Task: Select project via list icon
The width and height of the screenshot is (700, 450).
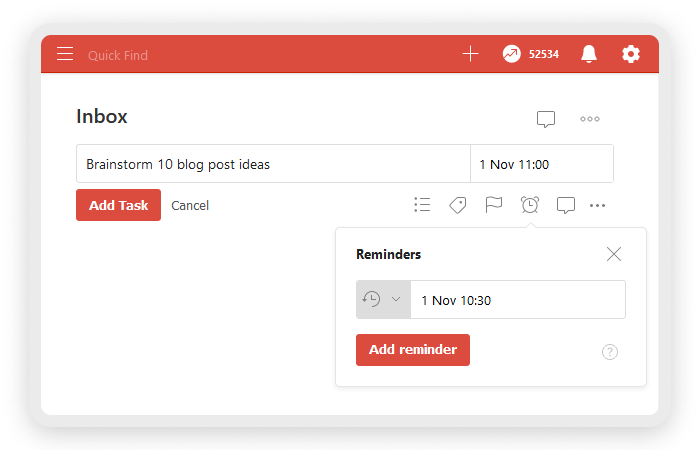Action: click(422, 205)
